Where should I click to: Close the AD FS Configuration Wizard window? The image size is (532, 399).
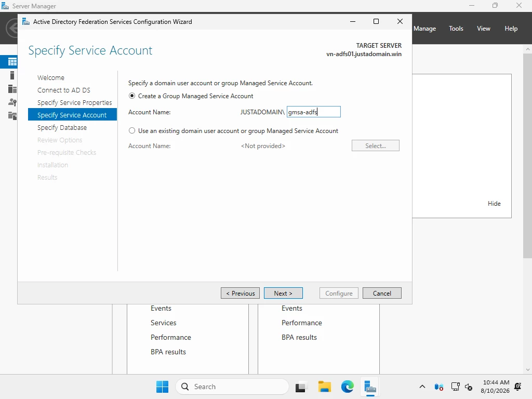(400, 21)
